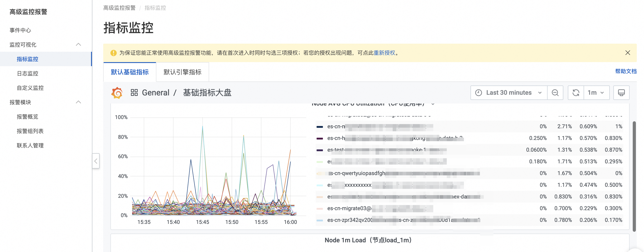Click the dashboards grid icon beside General
Viewport: 644px width, 252px height.
click(x=134, y=93)
